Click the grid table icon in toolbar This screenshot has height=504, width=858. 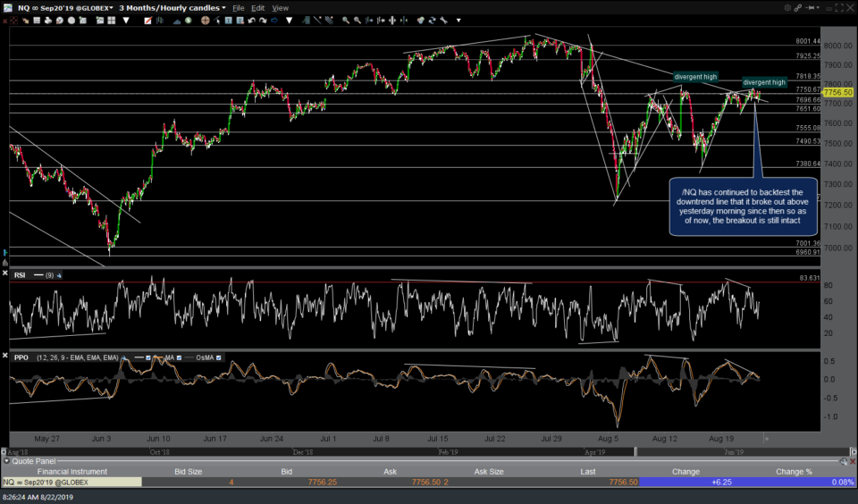pos(37,21)
